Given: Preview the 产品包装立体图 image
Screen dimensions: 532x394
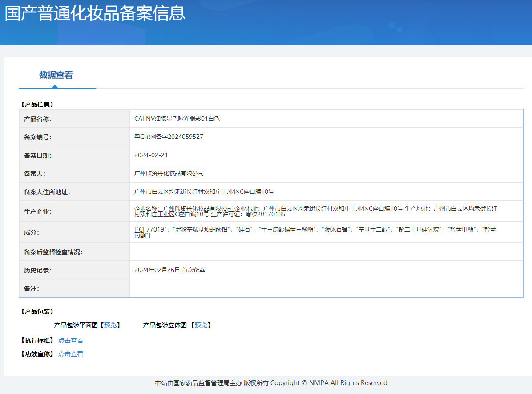Looking at the screenshot, I should (201, 325).
